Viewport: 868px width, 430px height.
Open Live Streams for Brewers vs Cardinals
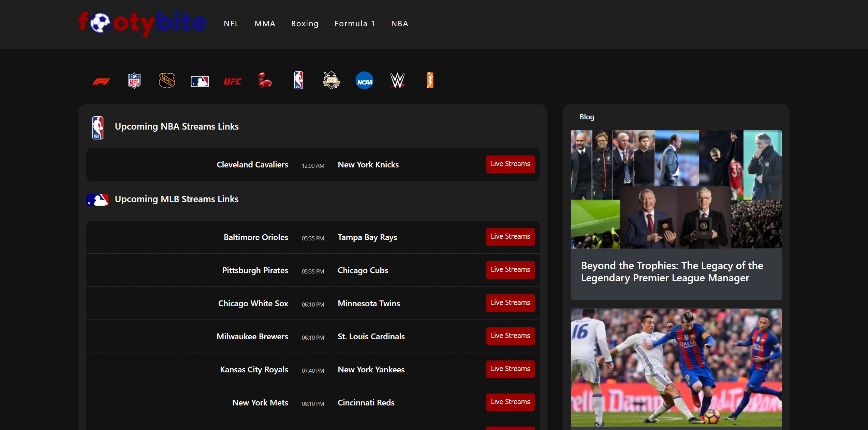510,336
